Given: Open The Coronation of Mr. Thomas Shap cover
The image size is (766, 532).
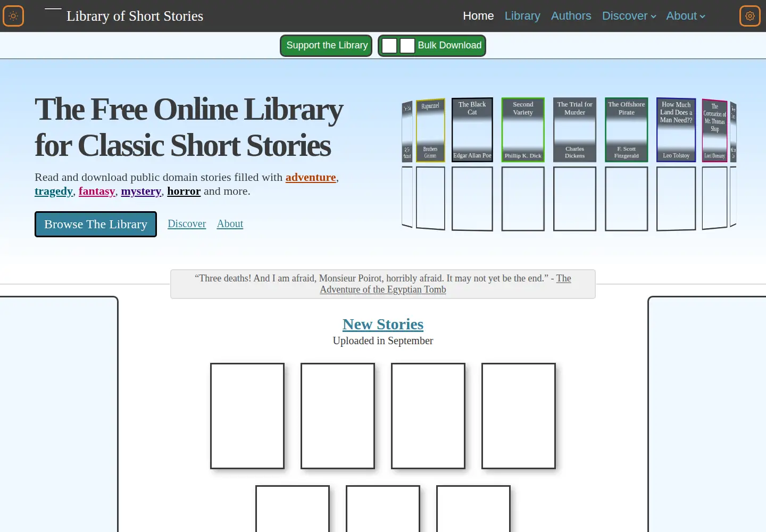Looking at the screenshot, I should coord(715,130).
